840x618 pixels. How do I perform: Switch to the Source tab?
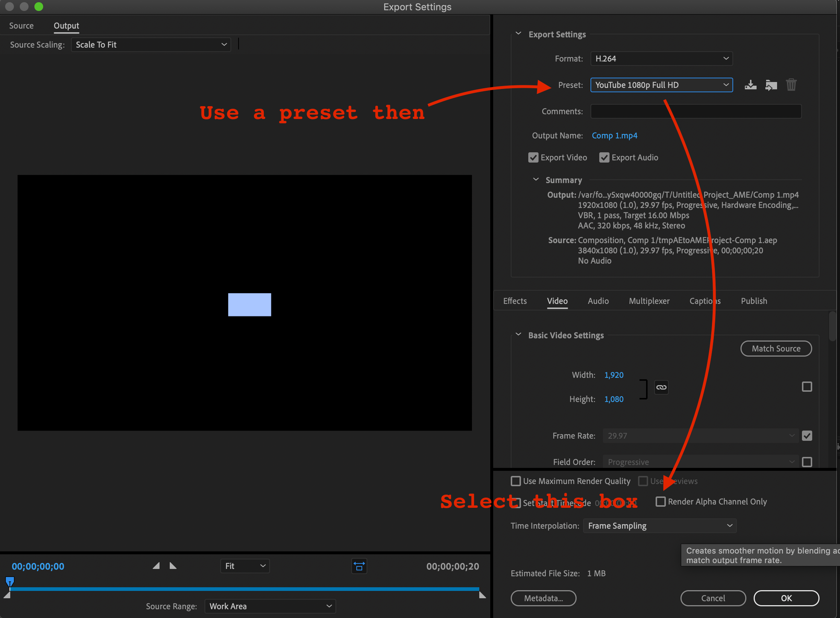[21, 26]
